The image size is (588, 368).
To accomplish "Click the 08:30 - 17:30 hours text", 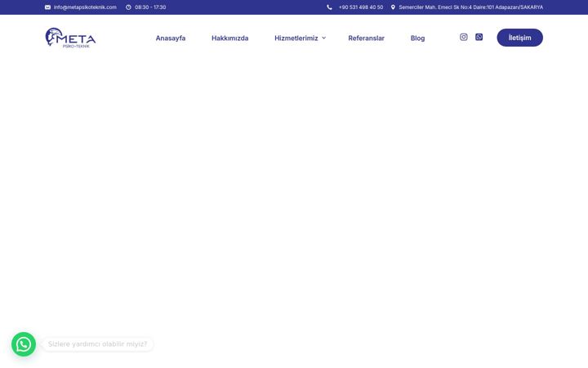I will point(150,7).
